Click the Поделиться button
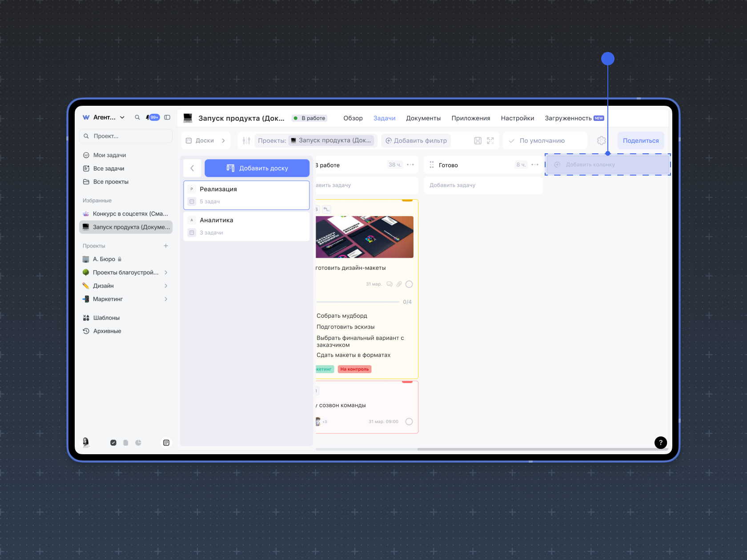Image resolution: width=747 pixels, height=560 pixels. tap(640, 140)
